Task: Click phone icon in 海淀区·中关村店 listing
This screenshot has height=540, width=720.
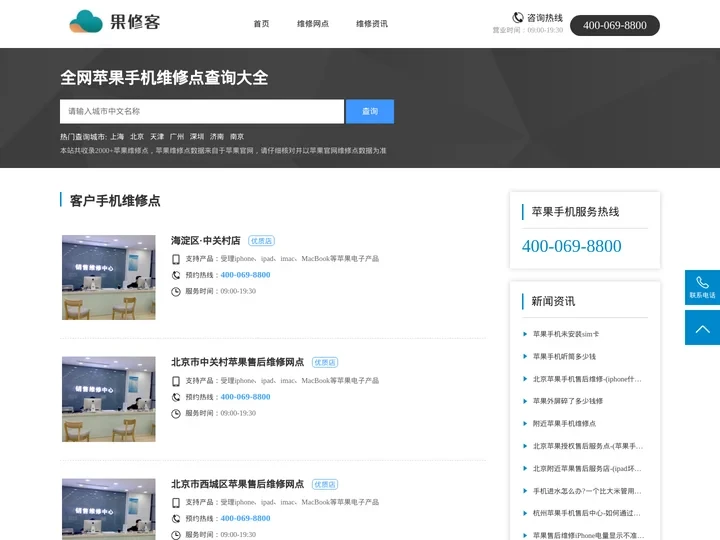Action: point(176,275)
